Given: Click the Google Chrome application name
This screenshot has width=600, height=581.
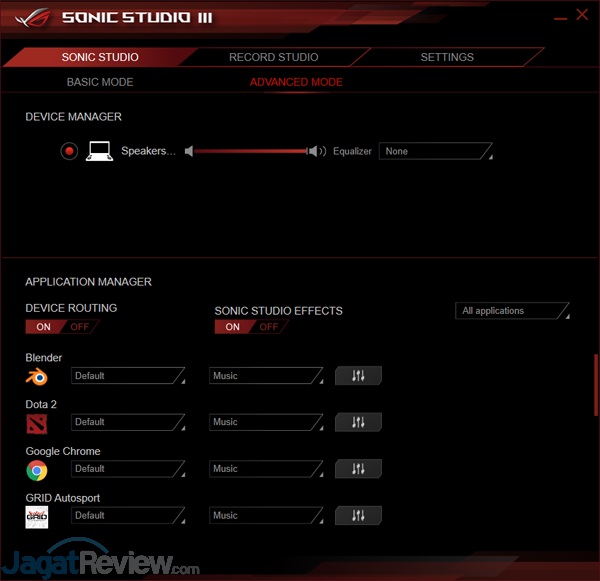Looking at the screenshot, I should tap(63, 451).
